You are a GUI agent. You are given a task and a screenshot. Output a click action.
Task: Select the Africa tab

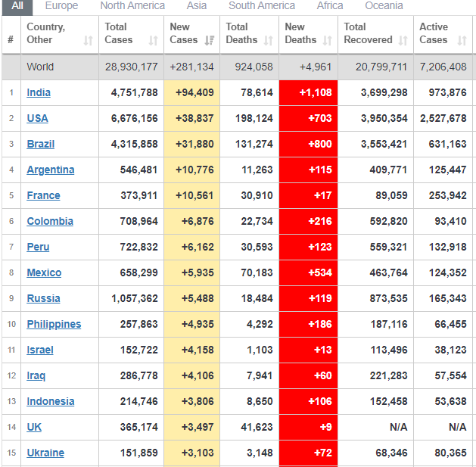pos(330,6)
